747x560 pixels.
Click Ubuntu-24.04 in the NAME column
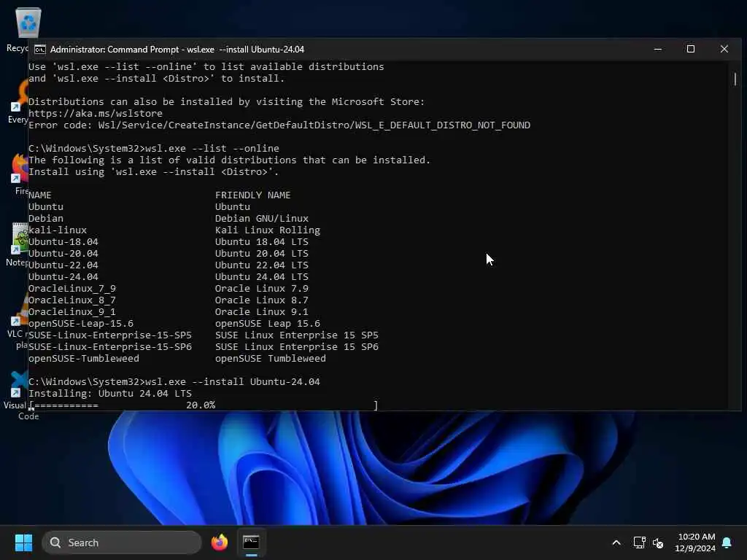click(x=63, y=276)
